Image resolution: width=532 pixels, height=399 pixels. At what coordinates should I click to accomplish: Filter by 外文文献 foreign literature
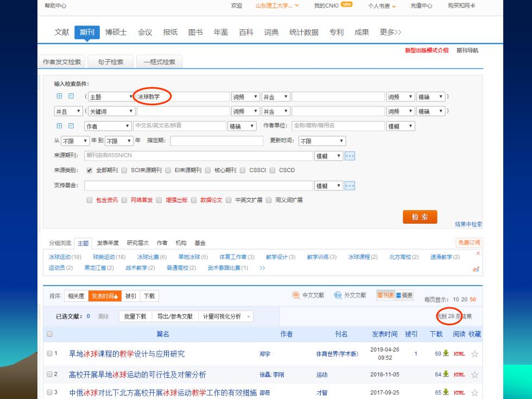point(350,295)
